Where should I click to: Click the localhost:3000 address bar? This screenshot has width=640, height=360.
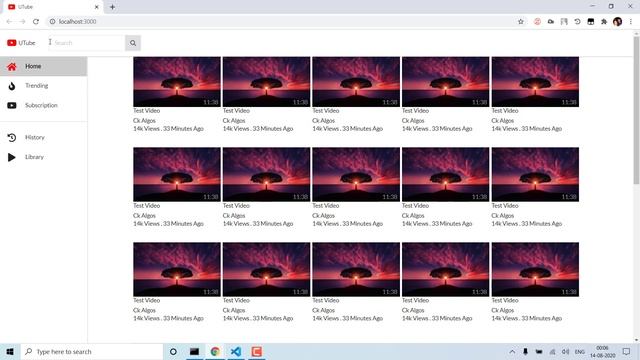286,22
